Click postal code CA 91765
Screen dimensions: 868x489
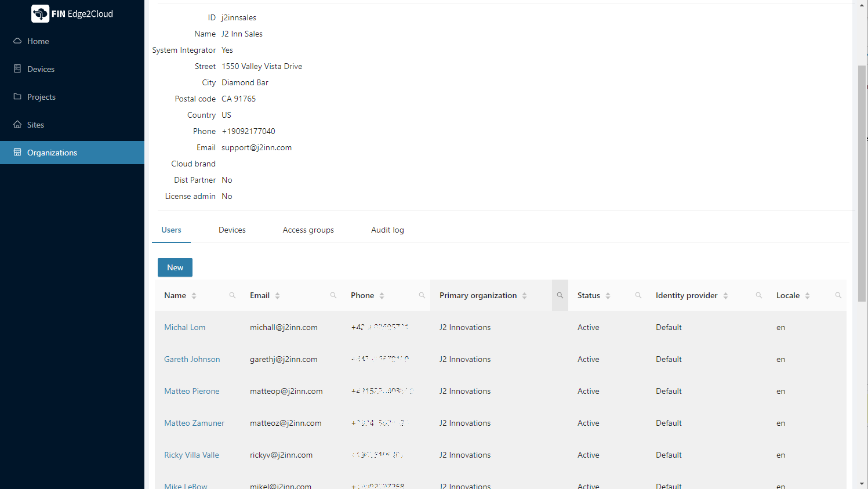pyautogui.click(x=238, y=99)
